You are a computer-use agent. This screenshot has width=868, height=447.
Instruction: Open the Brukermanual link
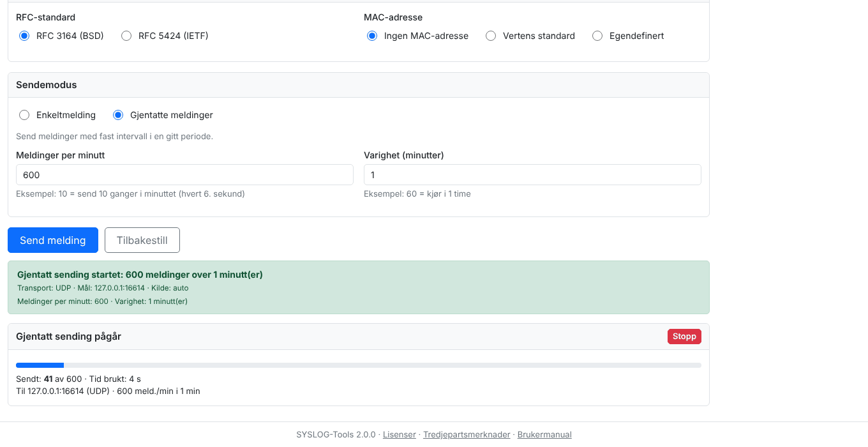pos(544,434)
